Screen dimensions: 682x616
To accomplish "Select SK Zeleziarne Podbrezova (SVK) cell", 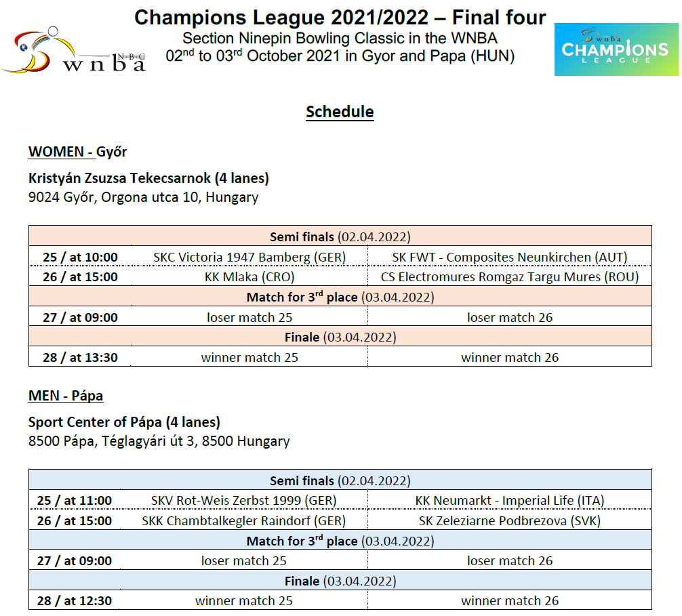I will [509, 521].
